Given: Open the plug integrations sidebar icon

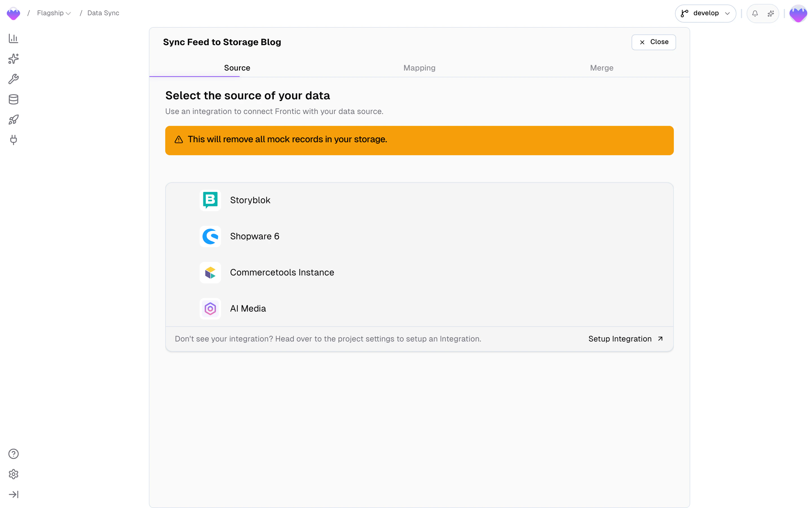Looking at the screenshot, I should pyautogui.click(x=14, y=140).
